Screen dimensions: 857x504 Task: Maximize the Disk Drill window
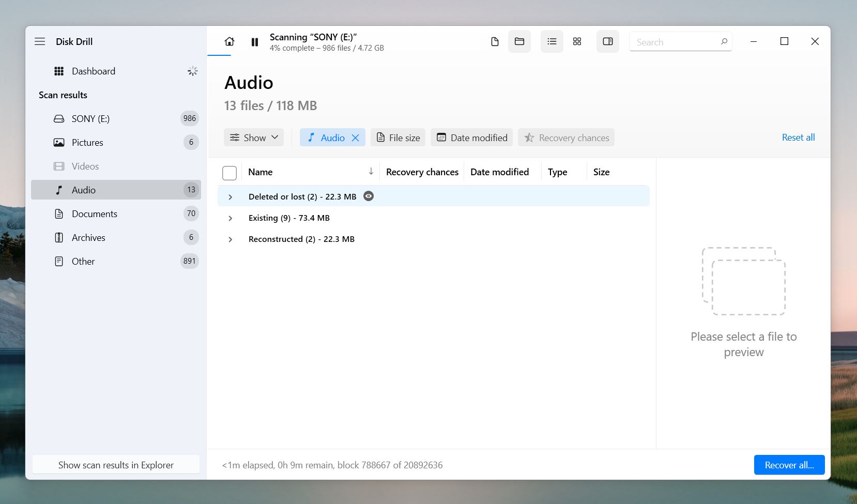click(784, 41)
